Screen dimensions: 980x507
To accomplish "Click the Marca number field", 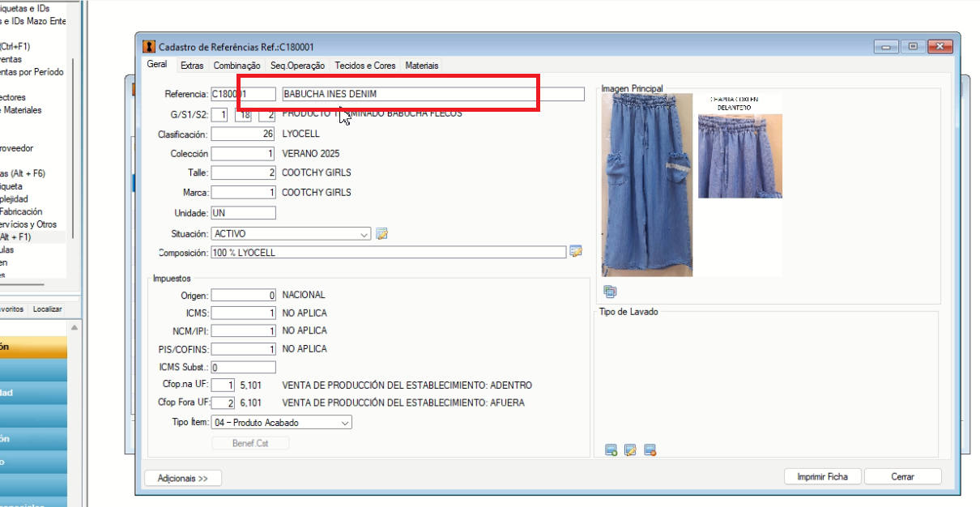I will (x=243, y=193).
